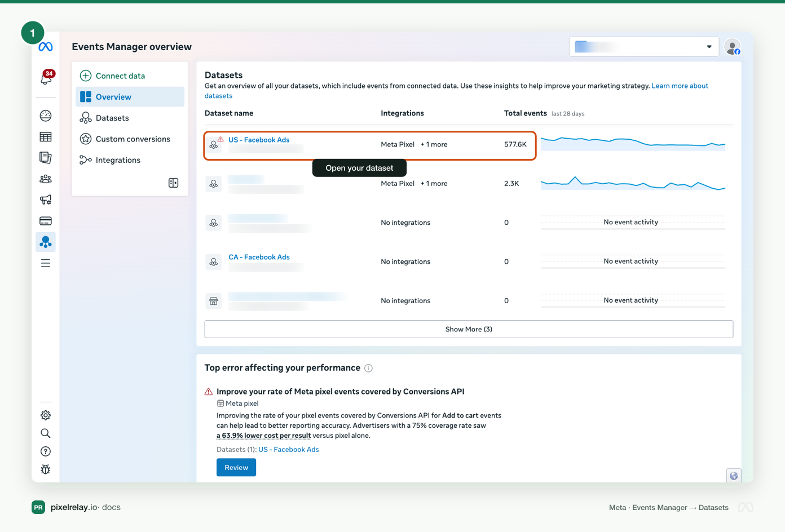785x532 pixels.
Task: Click the search magnifier in sidebar
Action: click(46, 433)
